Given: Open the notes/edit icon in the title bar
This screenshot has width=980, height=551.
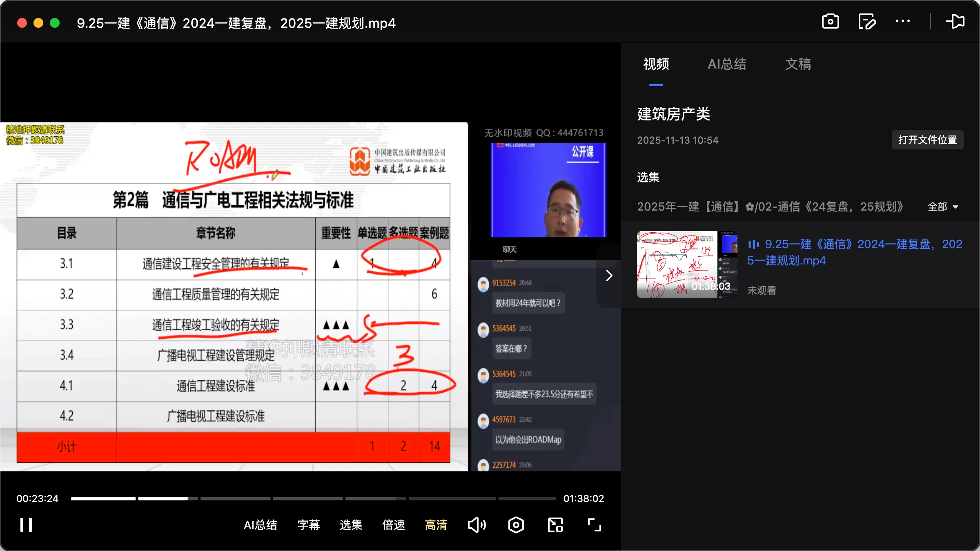Looking at the screenshot, I should pyautogui.click(x=867, y=21).
